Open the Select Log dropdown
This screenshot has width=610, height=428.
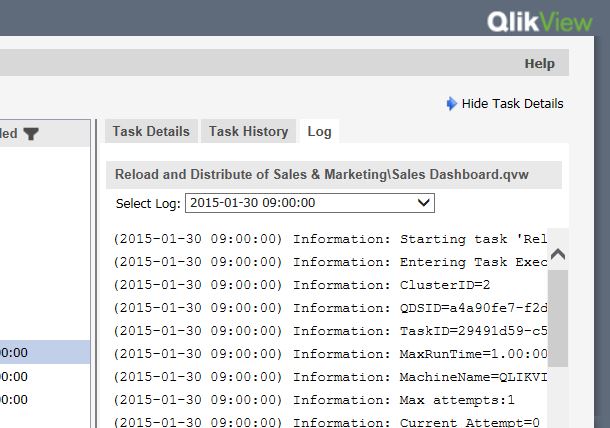coord(310,203)
